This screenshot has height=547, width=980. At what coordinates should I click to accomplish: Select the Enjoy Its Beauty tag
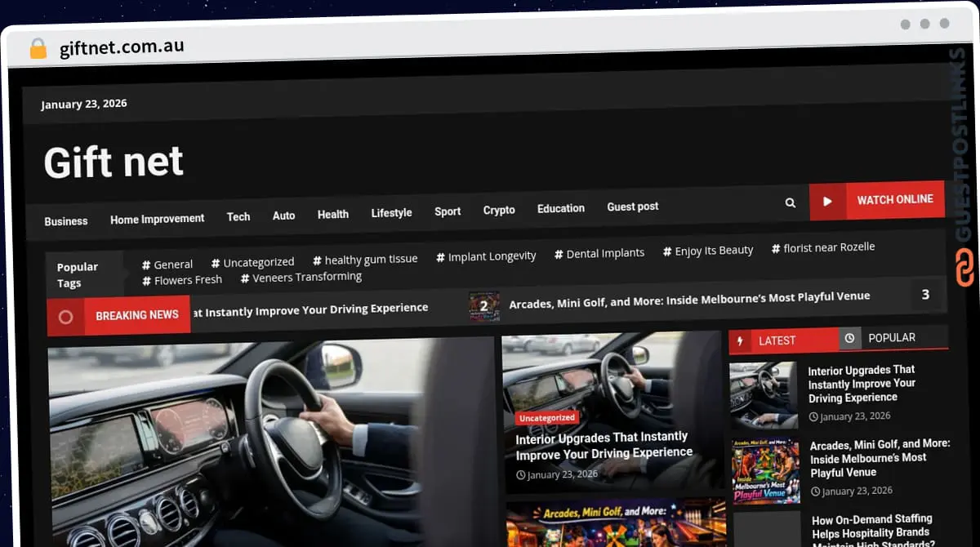[x=708, y=251]
